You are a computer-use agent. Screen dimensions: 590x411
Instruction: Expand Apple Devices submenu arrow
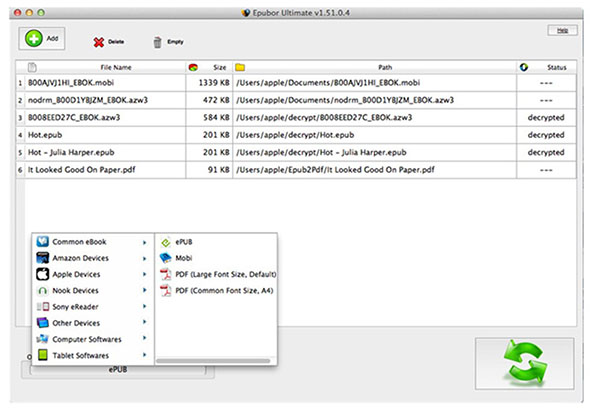(x=144, y=274)
